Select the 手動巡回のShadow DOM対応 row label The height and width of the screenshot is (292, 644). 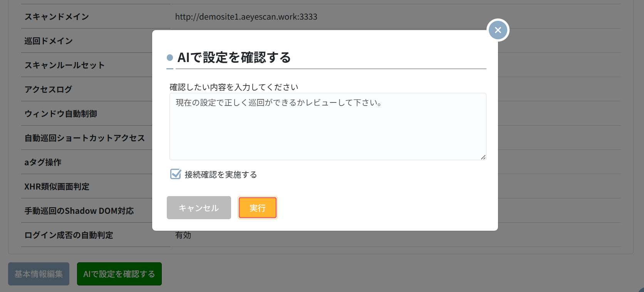pos(79,211)
